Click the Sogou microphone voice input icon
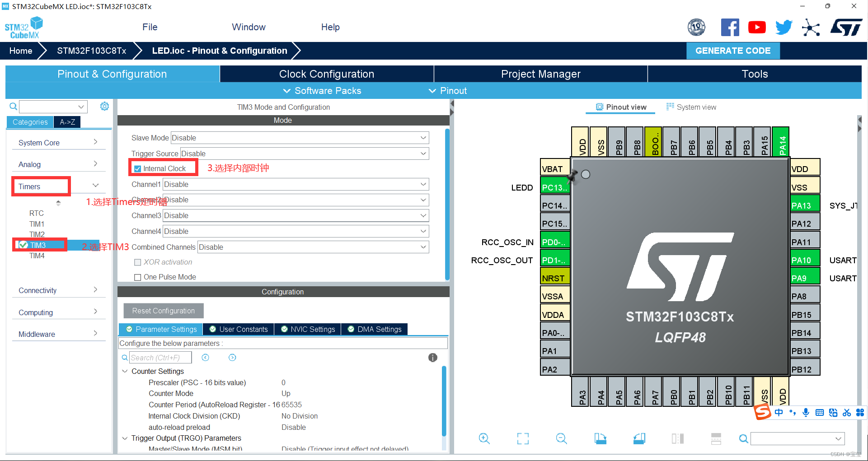Image resolution: width=868 pixels, height=461 pixels. point(806,412)
